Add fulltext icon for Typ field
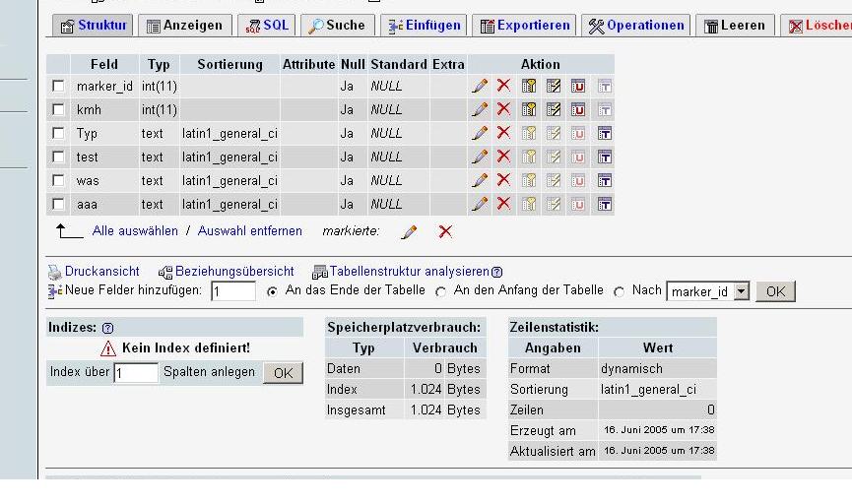Image resolution: width=852 pixels, height=504 pixels. [x=604, y=133]
